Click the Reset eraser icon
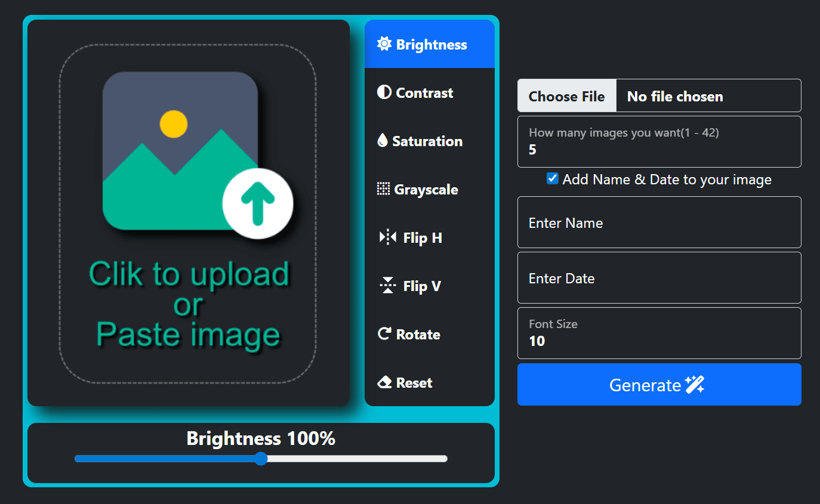The width and height of the screenshot is (820, 504). 384,382
